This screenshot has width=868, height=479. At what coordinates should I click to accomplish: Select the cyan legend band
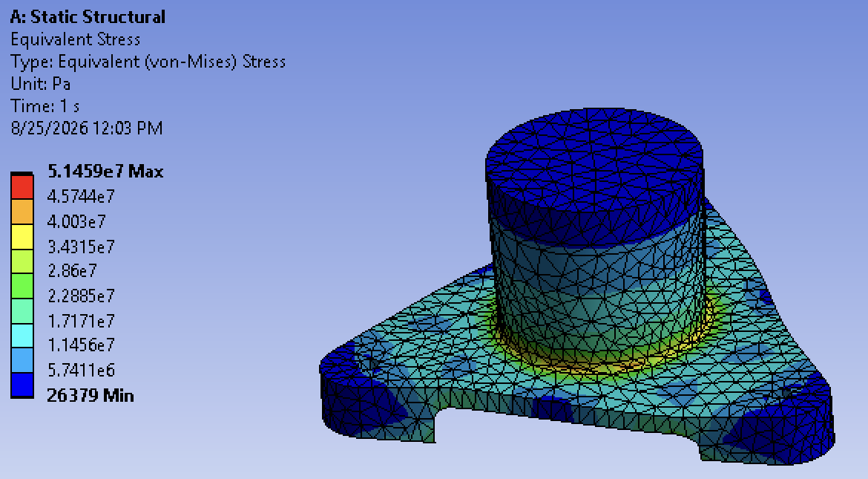pos(22,336)
